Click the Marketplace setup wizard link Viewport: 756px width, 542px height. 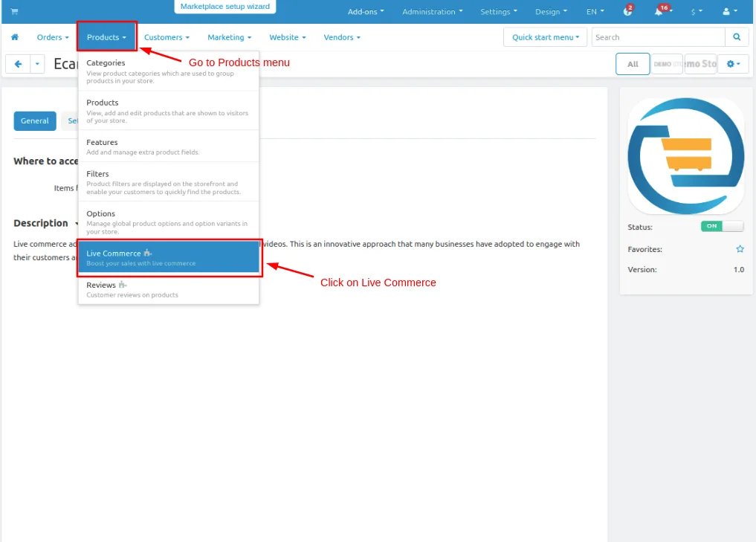[225, 6]
